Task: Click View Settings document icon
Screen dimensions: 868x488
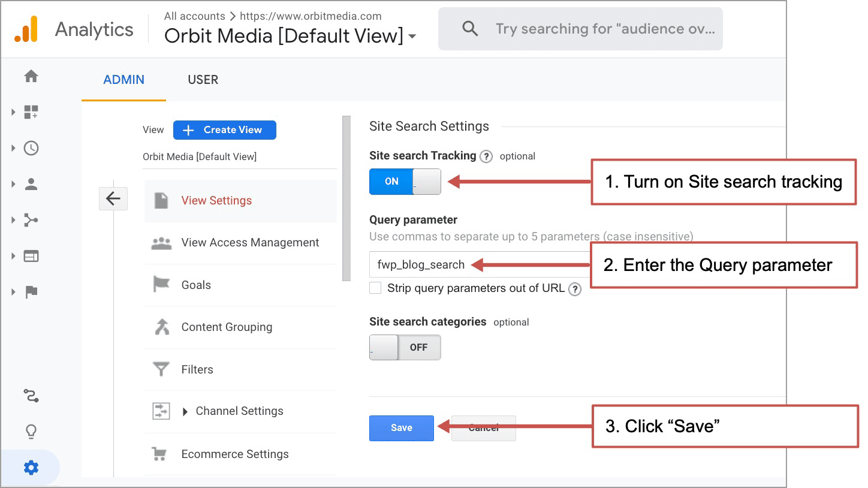Action: [x=161, y=200]
